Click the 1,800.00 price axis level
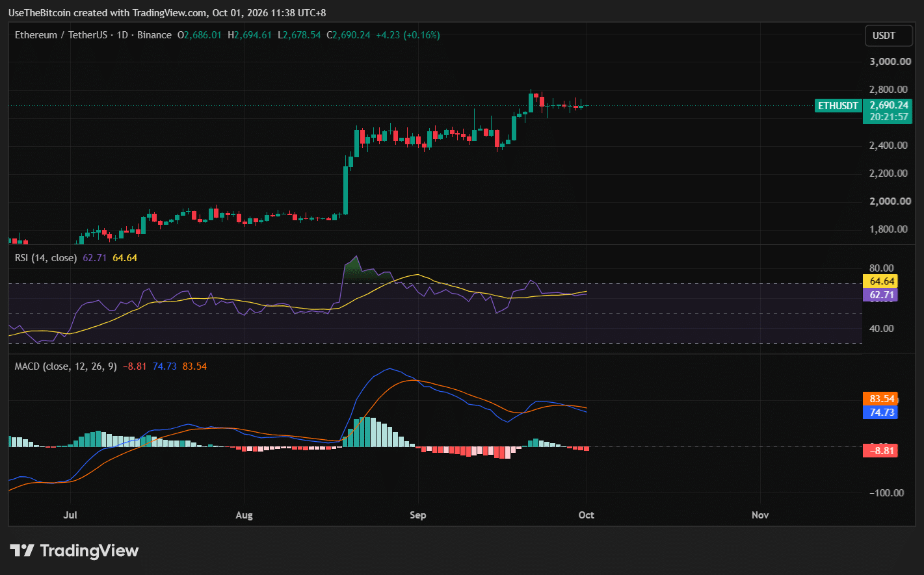The height and width of the screenshot is (575, 924). point(889,229)
